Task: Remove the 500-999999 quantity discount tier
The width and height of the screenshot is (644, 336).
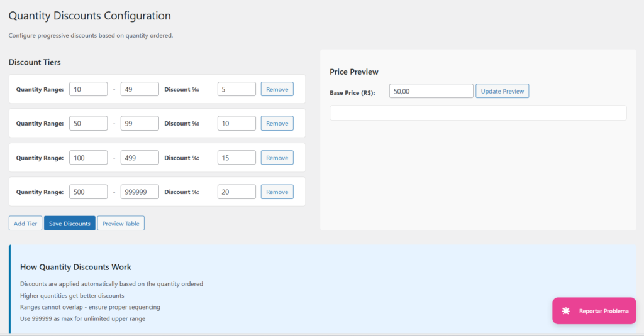Action: [x=277, y=192]
